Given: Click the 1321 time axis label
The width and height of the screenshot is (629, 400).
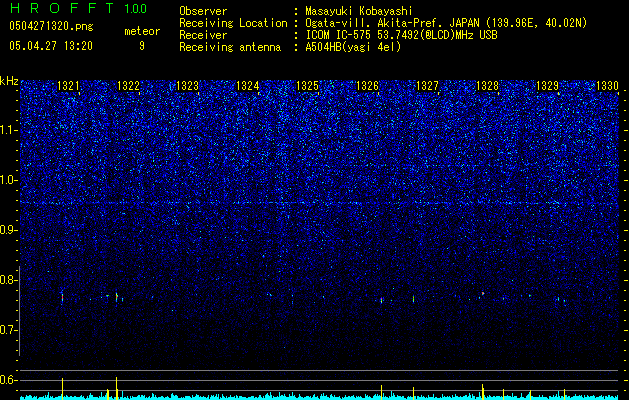Looking at the screenshot, I should click(x=69, y=85).
